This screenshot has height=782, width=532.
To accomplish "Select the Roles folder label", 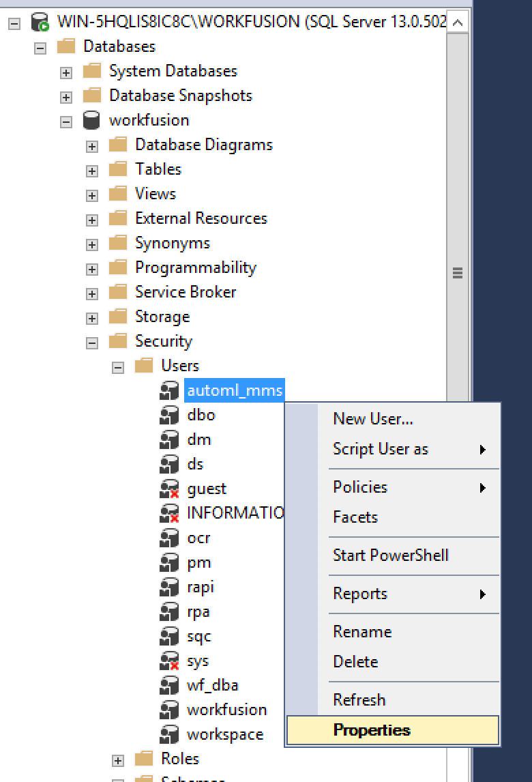I will coord(180,759).
